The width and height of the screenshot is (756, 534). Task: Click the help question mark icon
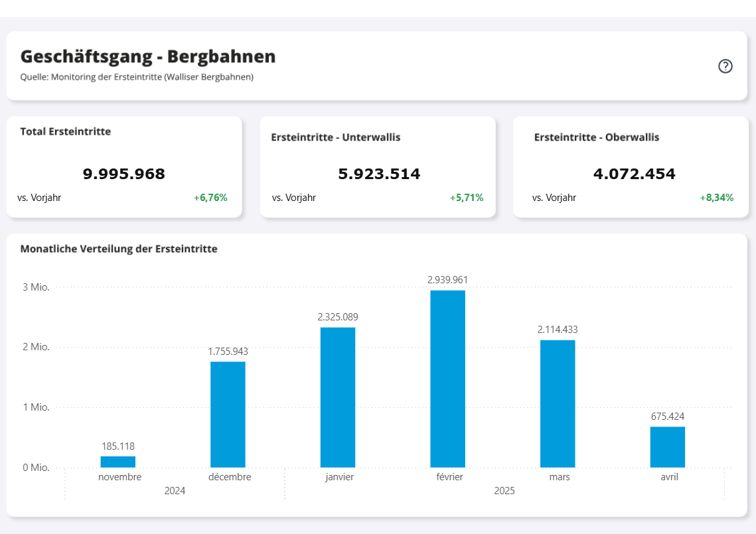tap(725, 66)
